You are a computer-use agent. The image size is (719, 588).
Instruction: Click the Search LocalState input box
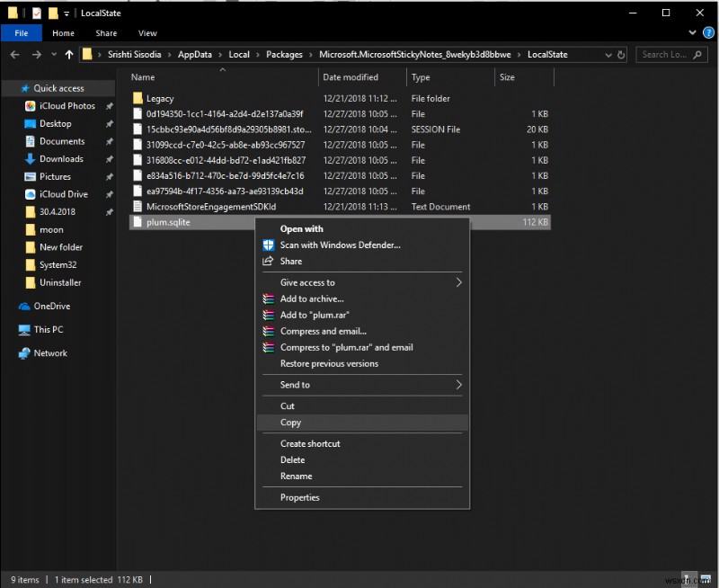coord(671,55)
